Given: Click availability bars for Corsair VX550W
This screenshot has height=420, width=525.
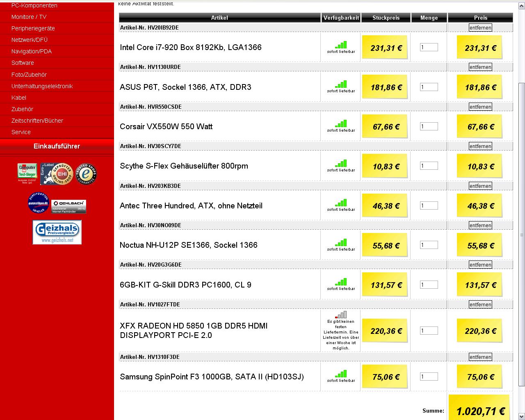Looking at the screenshot, I should [x=341, y=123].
